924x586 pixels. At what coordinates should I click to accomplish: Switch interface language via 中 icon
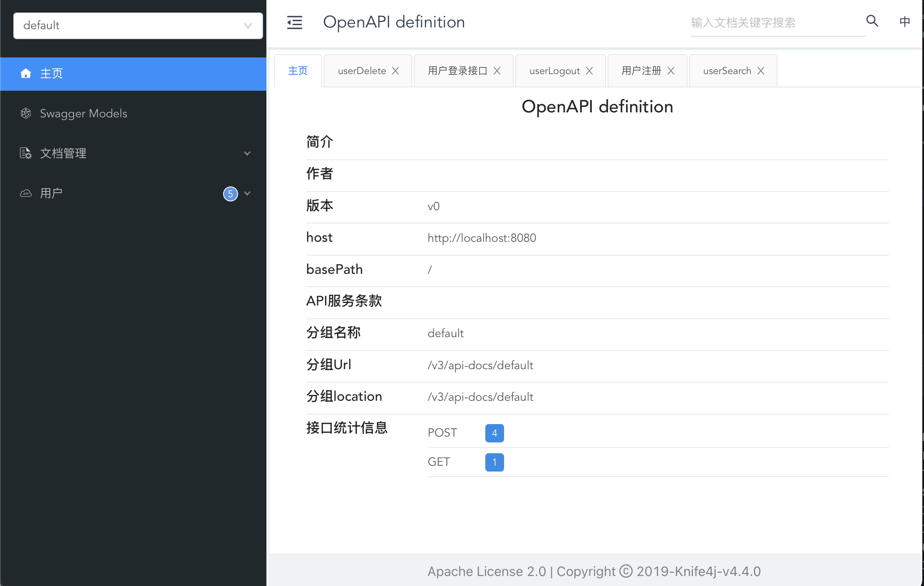(x=905, y=22)
